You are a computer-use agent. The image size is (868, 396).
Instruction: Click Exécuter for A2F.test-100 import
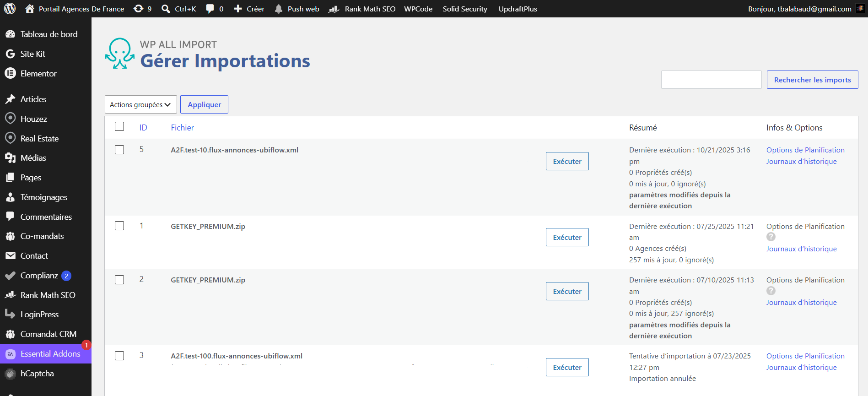tap(567, 367)
